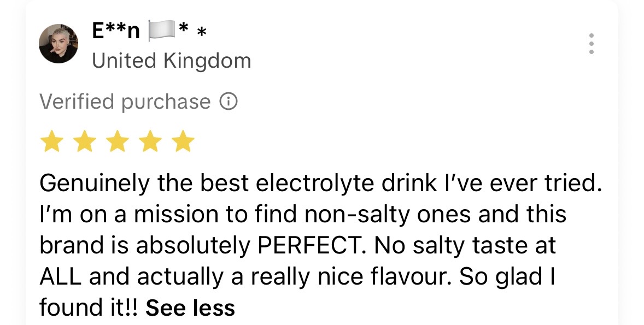Open the three-dot more options menu
Viewport: 644px width, 325px height.
[591, 44]
